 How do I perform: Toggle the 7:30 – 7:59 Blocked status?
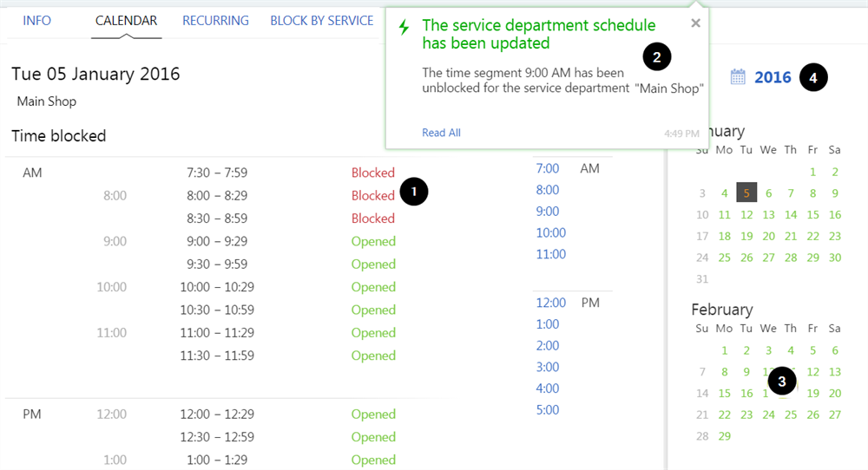coord(373,173)
